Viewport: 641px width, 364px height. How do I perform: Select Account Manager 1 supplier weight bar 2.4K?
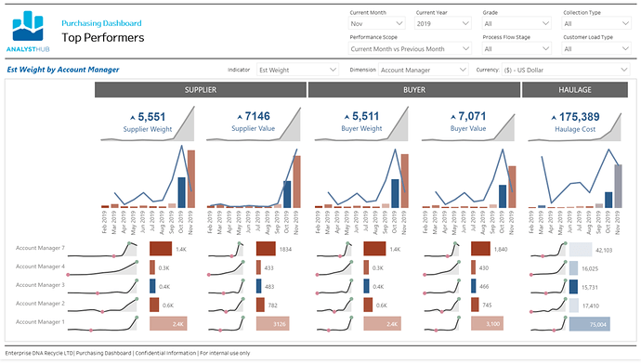[168, 323]
